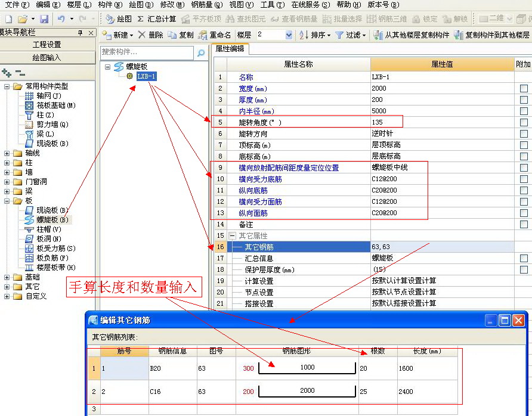Switch to 属性编辑 tab
This screenshot has height=416, width=532.
pyautogui.click(x=230, y=49)
